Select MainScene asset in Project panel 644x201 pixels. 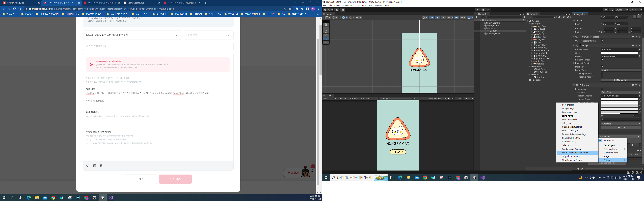(542, 69)
